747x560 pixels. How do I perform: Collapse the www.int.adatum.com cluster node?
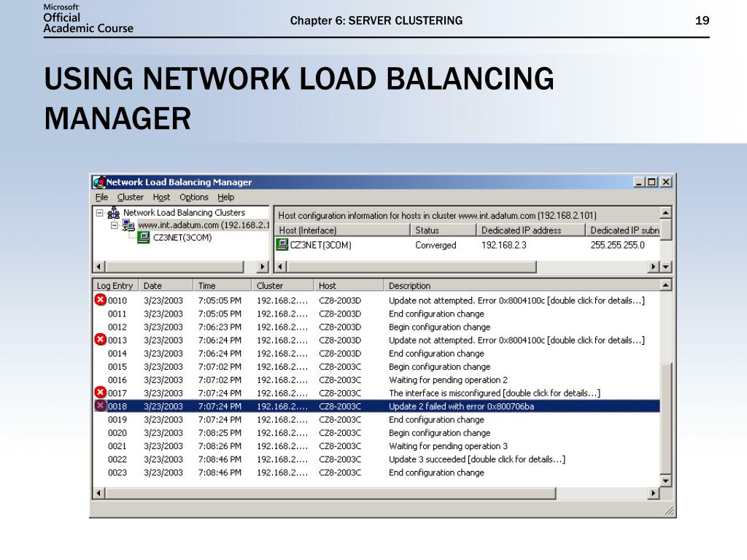click(x=115, y=225)
